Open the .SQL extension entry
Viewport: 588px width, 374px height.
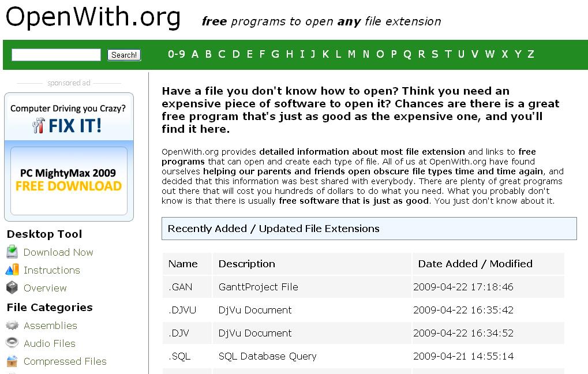click(x=179, y=356)
